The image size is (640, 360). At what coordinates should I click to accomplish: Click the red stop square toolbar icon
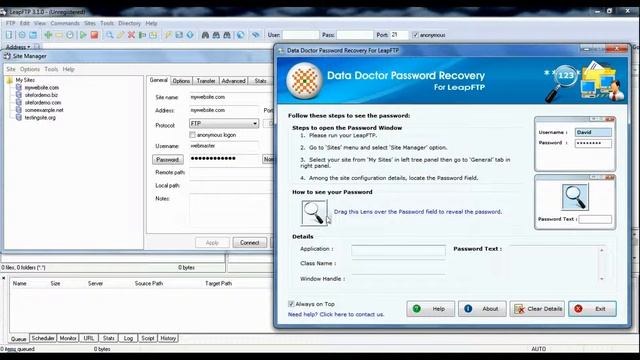(94, 35)
